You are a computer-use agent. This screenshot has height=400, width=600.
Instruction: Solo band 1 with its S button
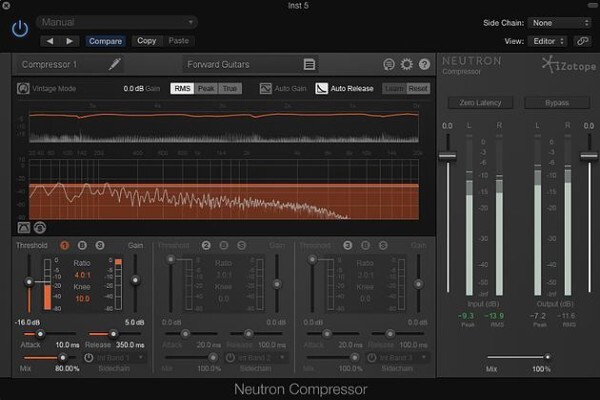point(100,245)
